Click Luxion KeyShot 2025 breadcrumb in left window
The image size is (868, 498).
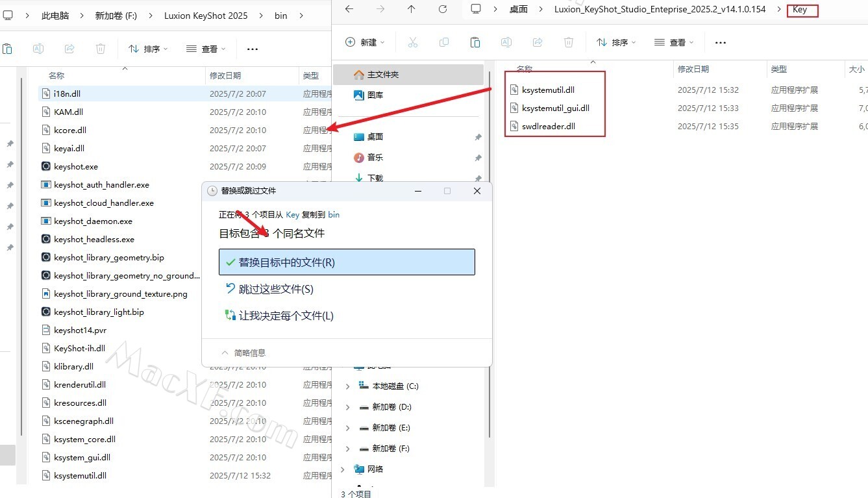point(206,16)
